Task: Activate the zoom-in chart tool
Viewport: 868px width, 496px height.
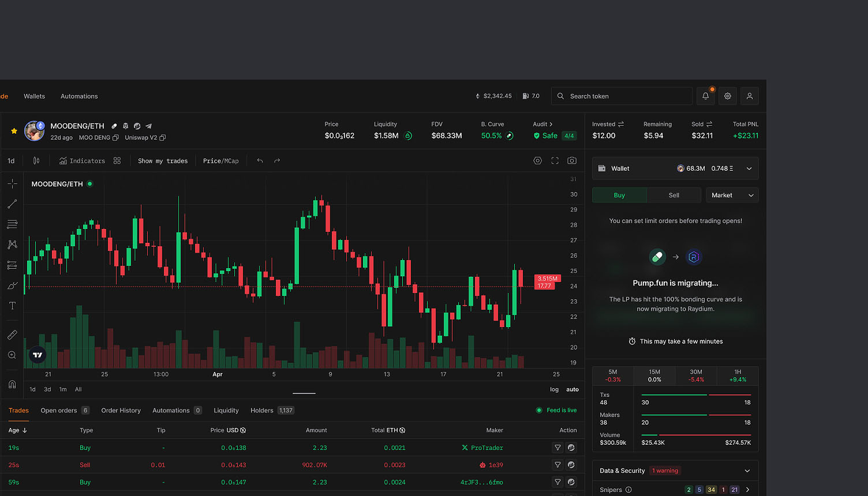Action: point(12,355)
